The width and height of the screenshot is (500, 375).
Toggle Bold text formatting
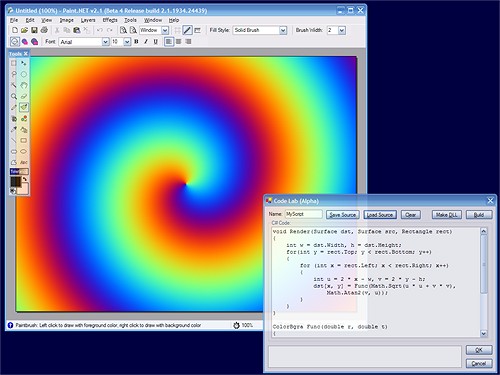click(136, 42)
